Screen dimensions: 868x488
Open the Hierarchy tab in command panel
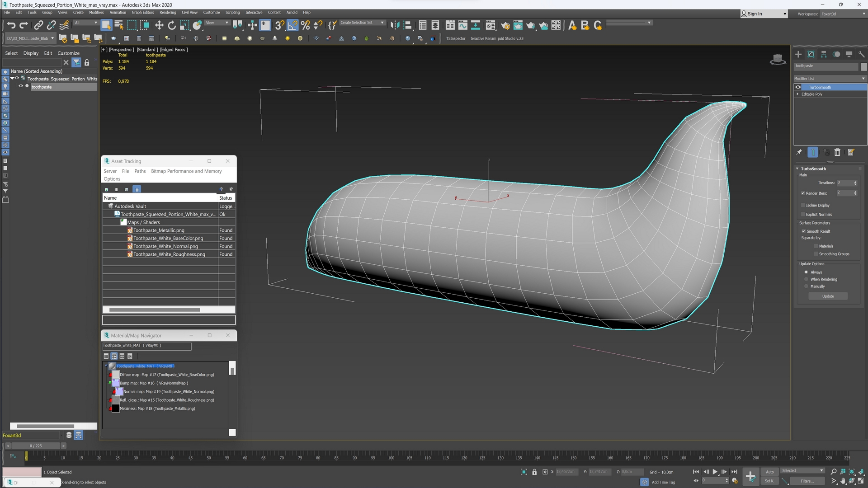[x=824, y=54]
